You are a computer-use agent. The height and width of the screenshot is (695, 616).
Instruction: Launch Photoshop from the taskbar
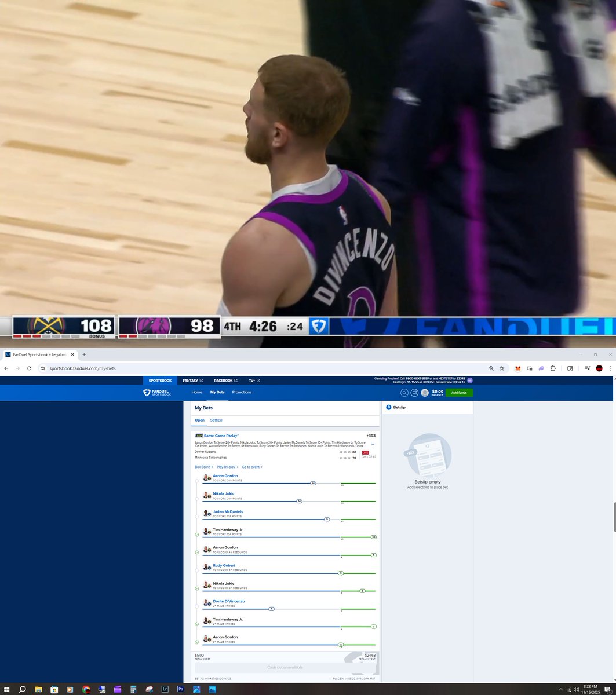[181, 689]
